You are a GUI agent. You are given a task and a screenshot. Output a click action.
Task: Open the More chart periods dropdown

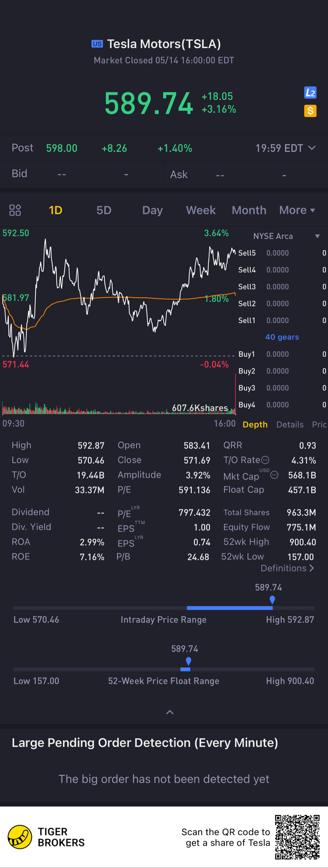297,210
